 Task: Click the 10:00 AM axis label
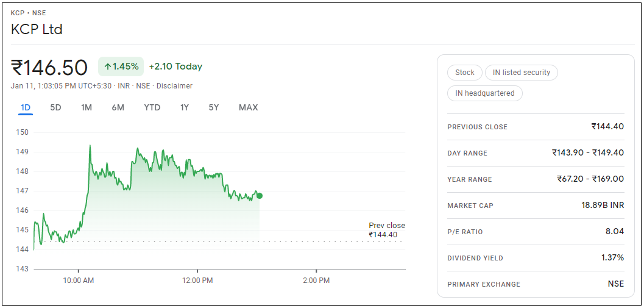click(x=79, y=281)
